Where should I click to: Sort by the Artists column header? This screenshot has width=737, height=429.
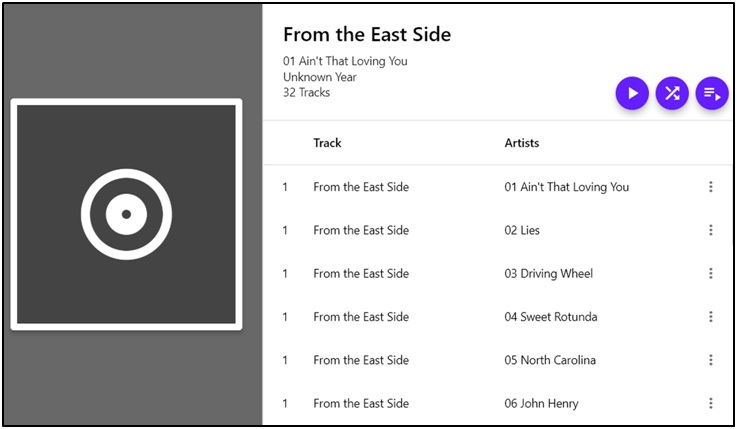point(521,143)
